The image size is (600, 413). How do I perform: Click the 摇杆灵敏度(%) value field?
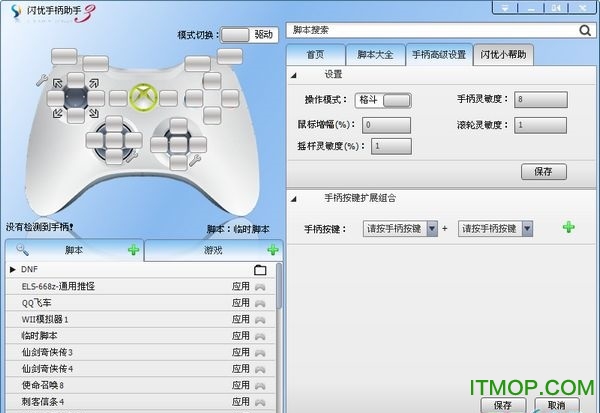391,146
